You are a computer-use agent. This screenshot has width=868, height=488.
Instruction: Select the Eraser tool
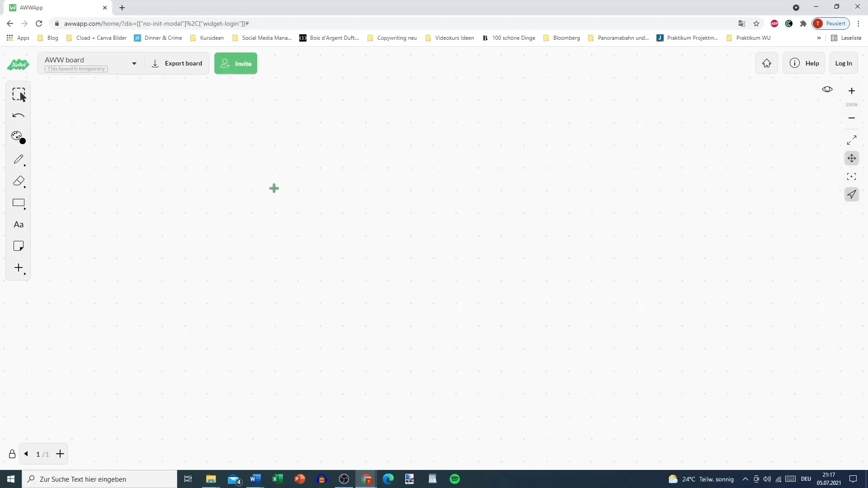[19, 181]
